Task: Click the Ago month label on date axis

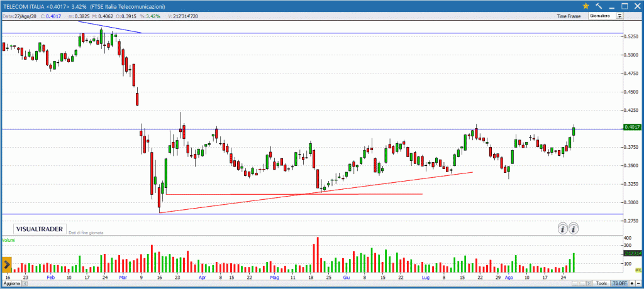Action: 509,278
